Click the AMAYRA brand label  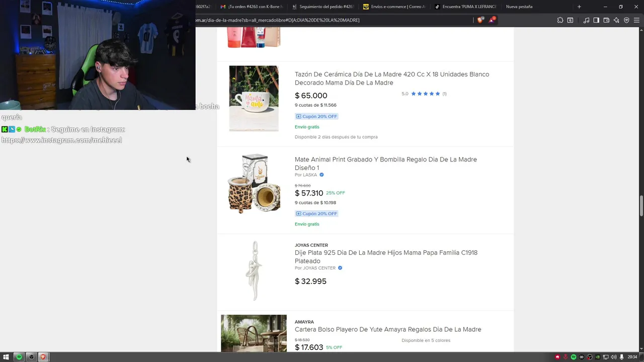tap(304, 322)
